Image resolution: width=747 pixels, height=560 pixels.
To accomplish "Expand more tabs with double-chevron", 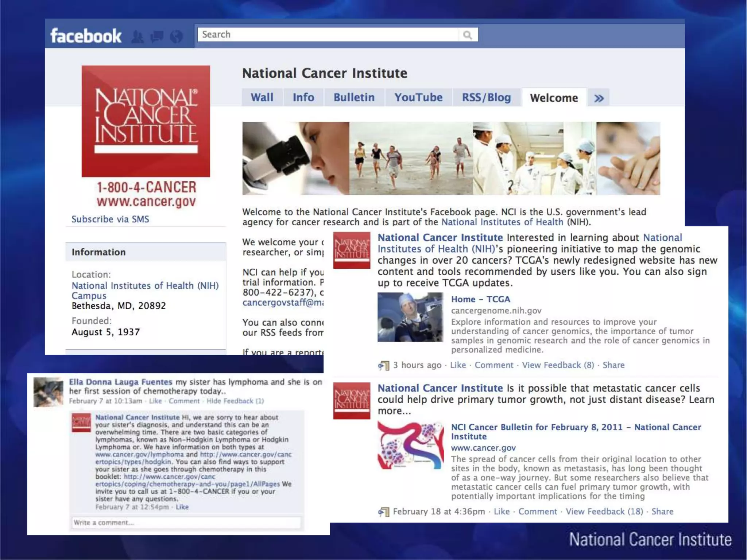I will point(599,98).
